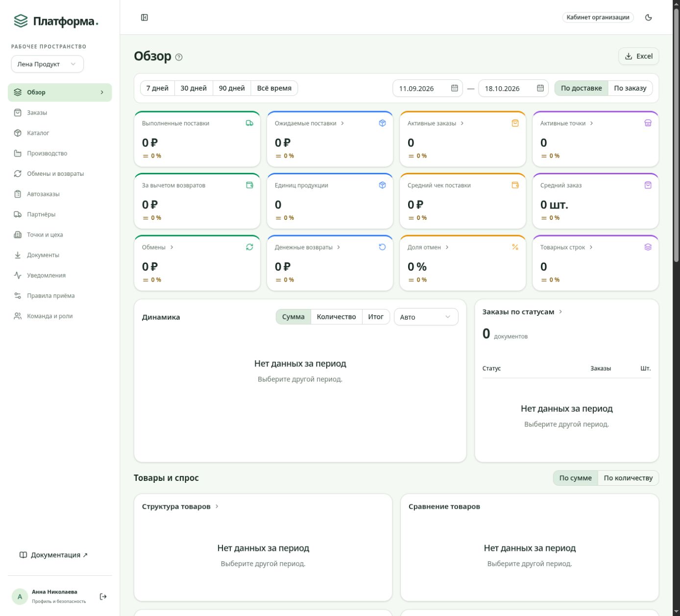The width and height of the screenshot is (680, 616).
Task: Open calendar icon in 11.09.2026 field
Action: (455, 88)
